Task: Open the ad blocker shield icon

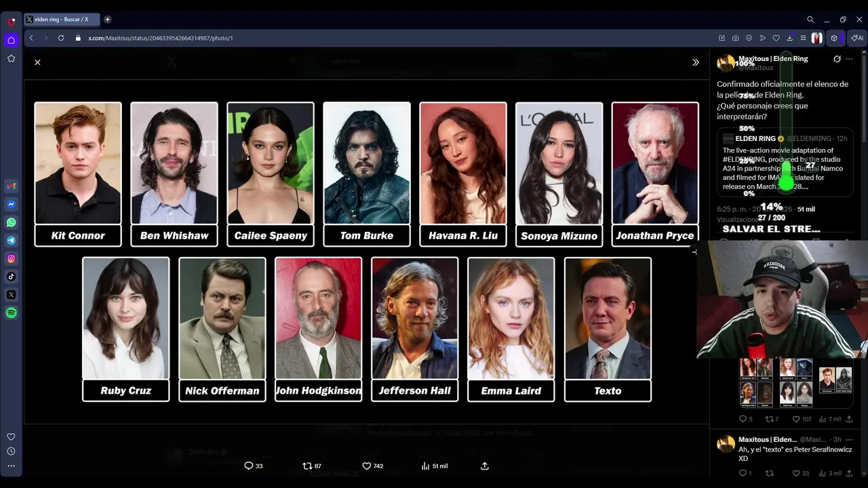Action: 749,38
